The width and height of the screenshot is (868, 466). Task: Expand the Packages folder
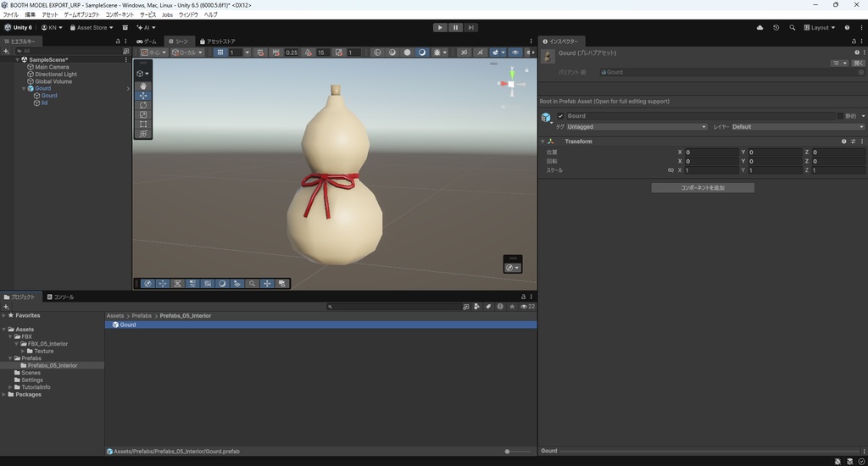(4, 395)
